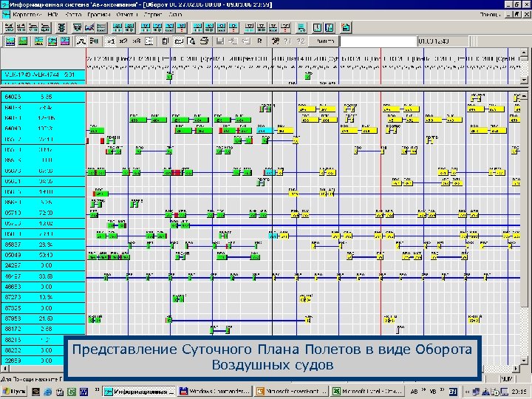The width and height of the screenshot is (532, 399).
Task: Click the report icon left of the clock icon
Action: pyautogui.click(x=301, y=27)
